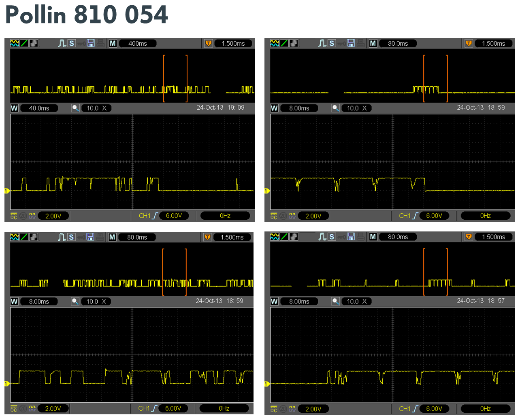The height and width of the screenshot is (420, 520).
Task: Click the orange trigger T icon, top-right scope
Action: click(x=469, y=43)
